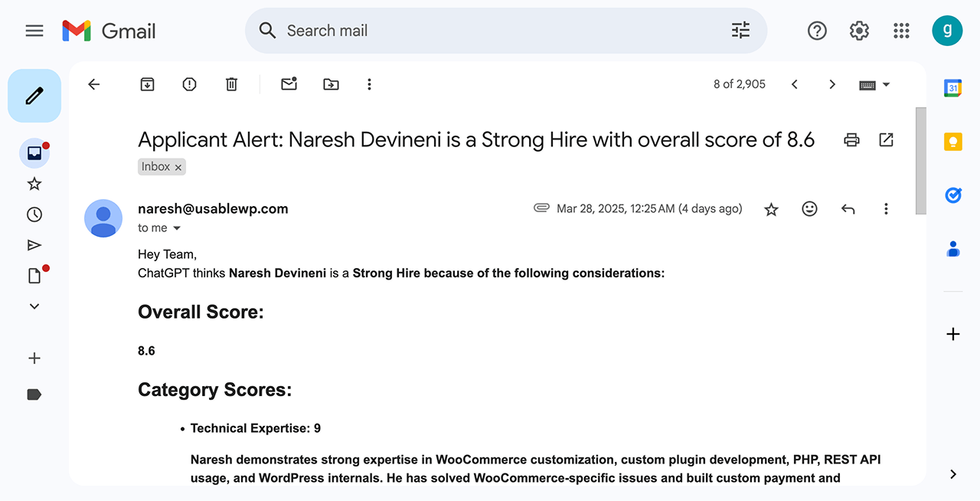
Task: Mark the email as unread
Action: pyautogui.click(x=289, y=84)
